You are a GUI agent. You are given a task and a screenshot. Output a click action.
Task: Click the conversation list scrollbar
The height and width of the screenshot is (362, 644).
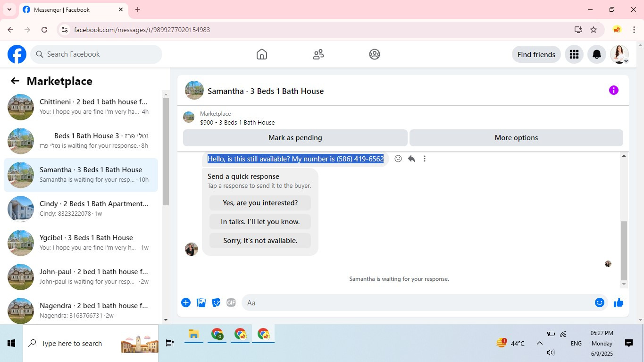[166, 151]
